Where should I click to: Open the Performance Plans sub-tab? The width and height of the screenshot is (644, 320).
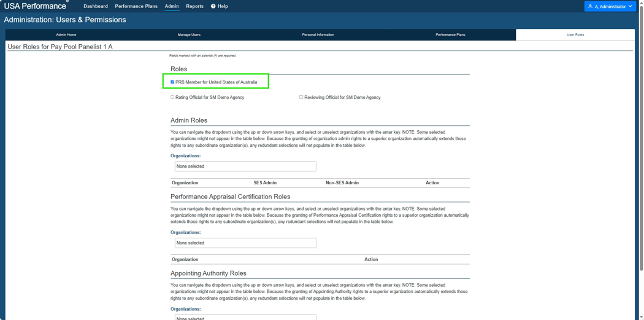point(451,34)
